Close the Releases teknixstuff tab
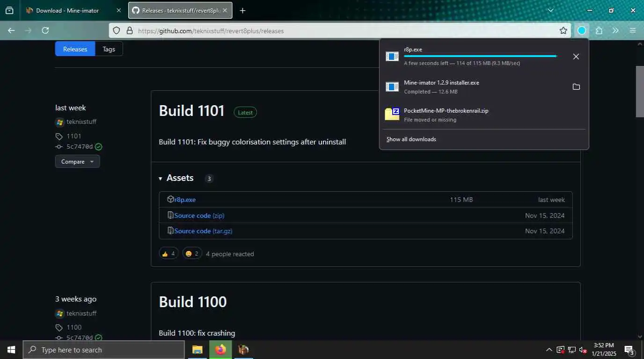The image size is (644, 359). [225, 10]
